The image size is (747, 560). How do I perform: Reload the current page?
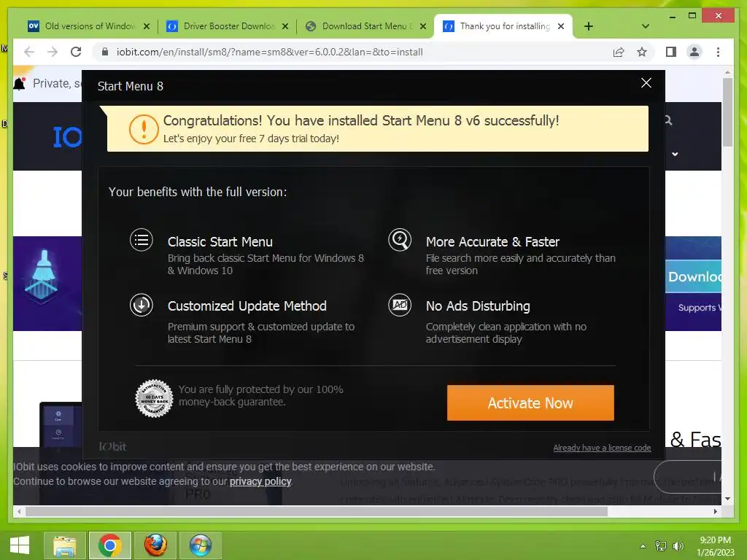coord(76,52)
